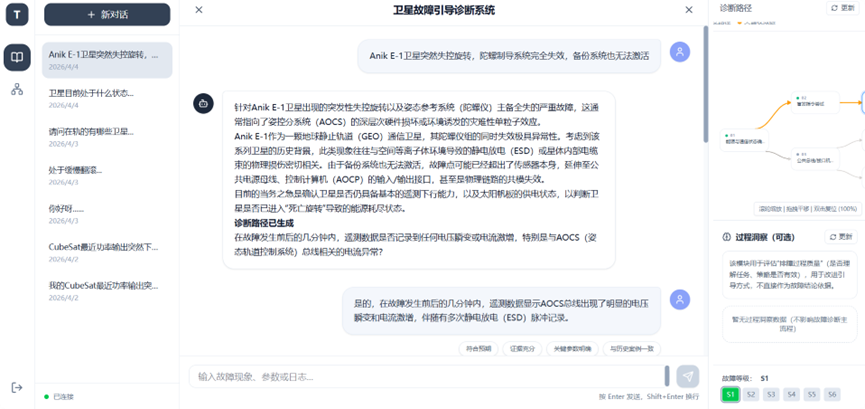The width and height of the screenshot is (865, 409).
Task: Select fault level S3
Action: click(x=771, y=394)
